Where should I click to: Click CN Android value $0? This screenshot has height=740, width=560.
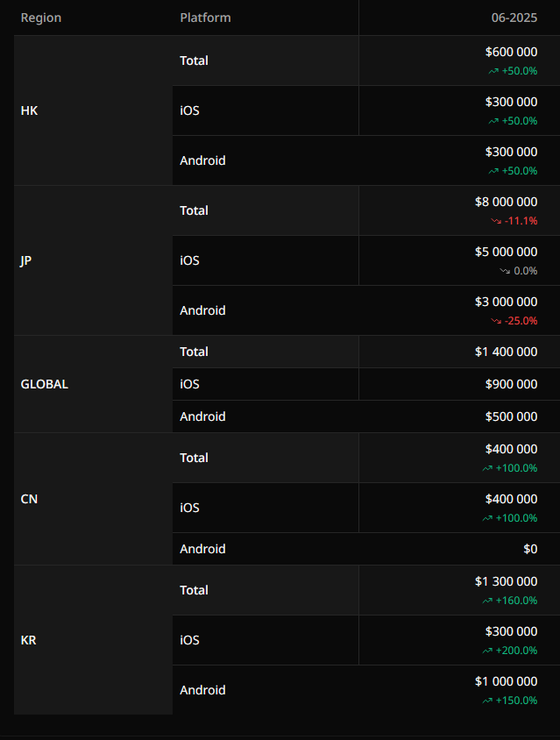click(530, 549)
